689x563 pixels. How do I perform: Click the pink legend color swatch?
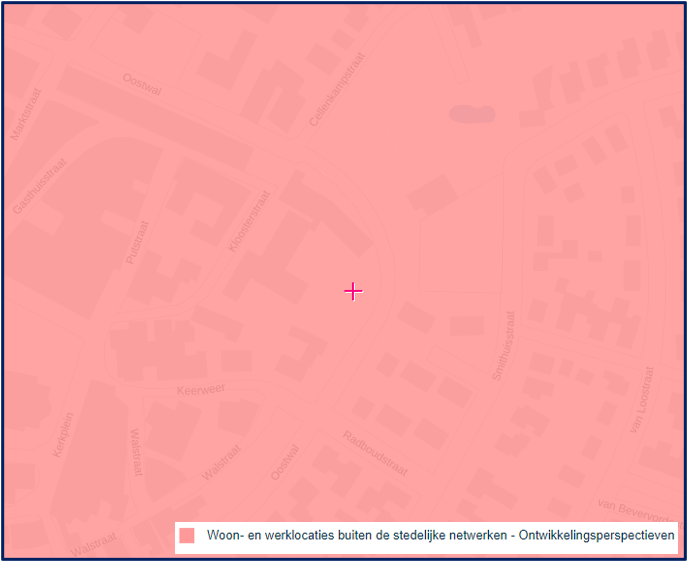(x=187, y=536)
